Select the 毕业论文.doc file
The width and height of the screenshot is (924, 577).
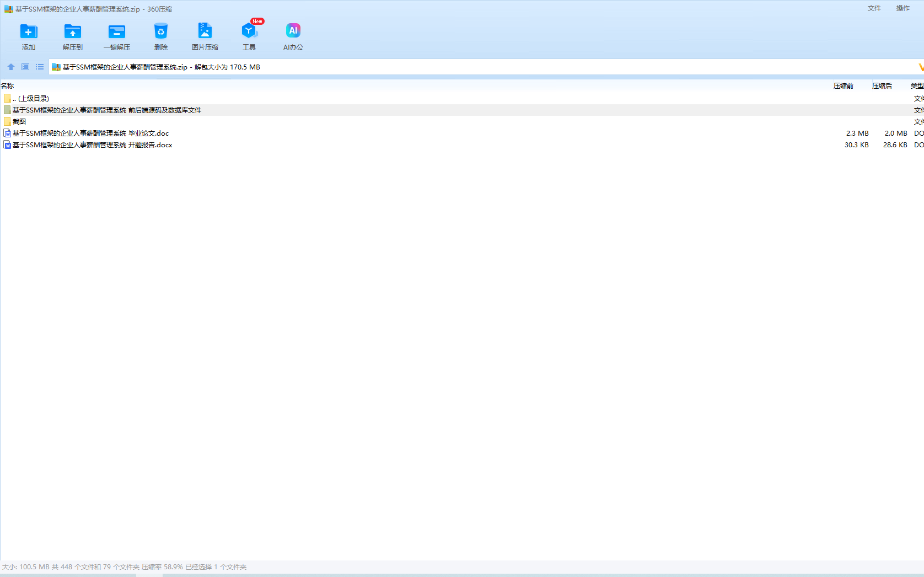[91, 133]
